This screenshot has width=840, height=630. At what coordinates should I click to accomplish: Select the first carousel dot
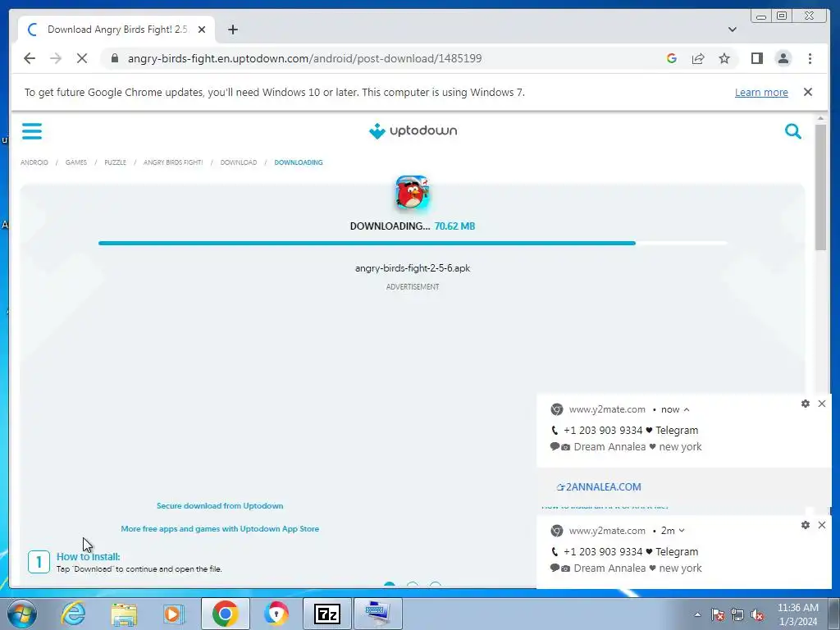[390, 585]
